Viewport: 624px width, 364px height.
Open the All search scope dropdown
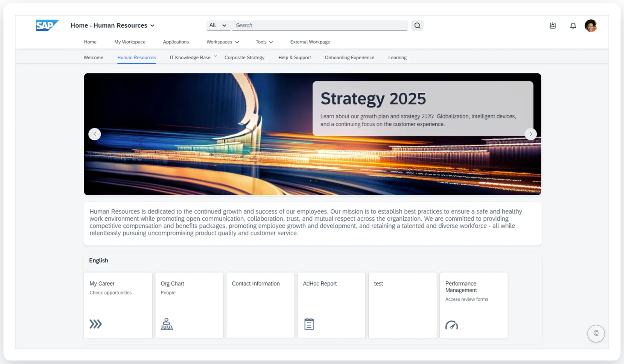(218, 25)
